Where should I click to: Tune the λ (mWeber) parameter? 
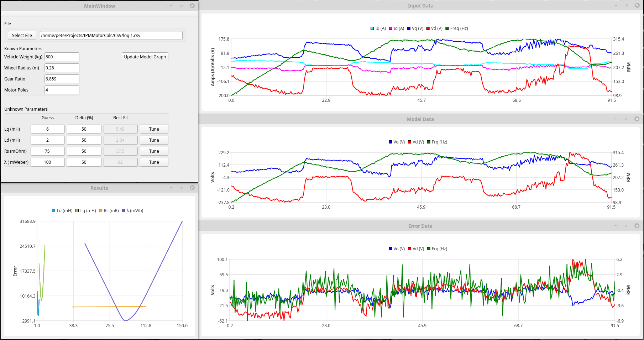coord(154,162)
